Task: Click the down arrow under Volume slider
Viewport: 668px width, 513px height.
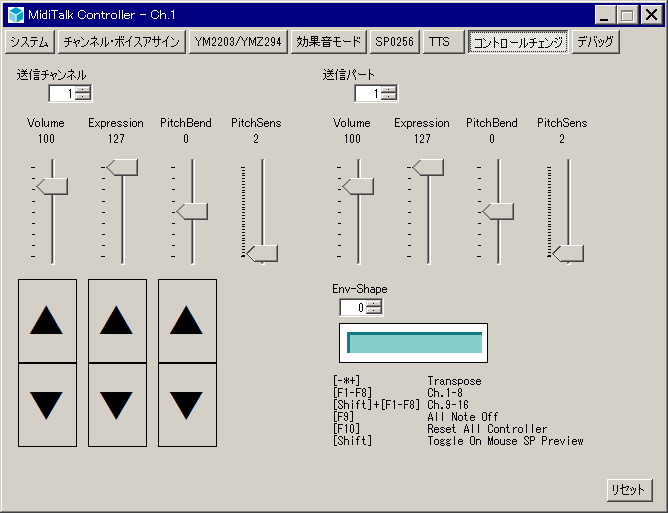Action: (47, 405)
